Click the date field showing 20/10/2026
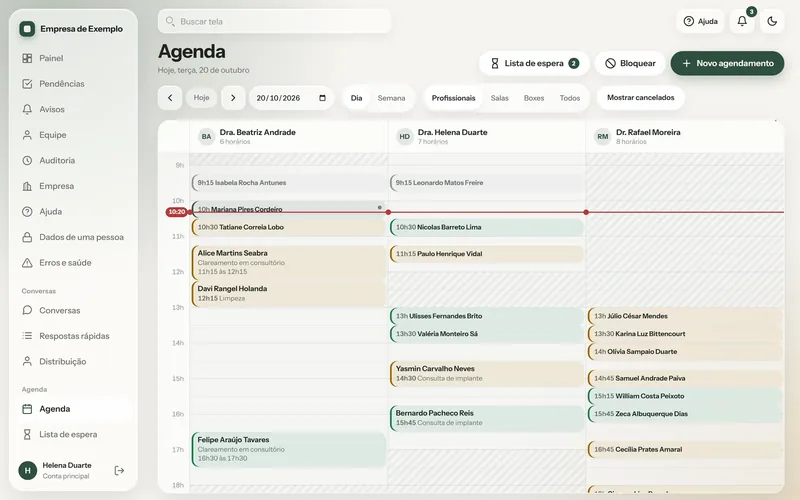800x500 pixels. (291, 98)
